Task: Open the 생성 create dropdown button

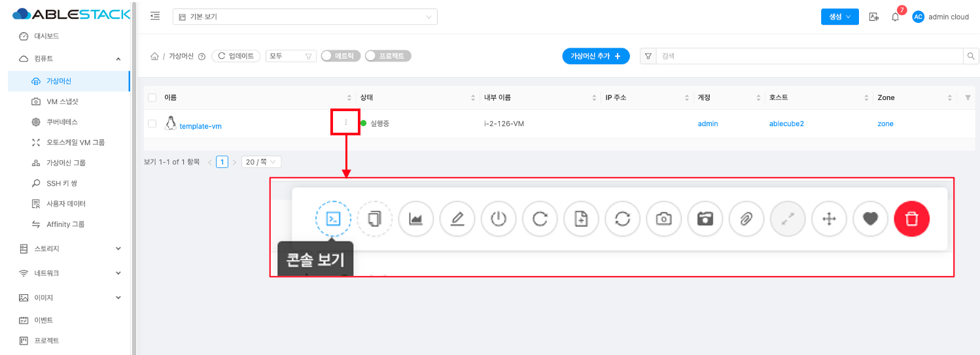Action: (840, 17)
